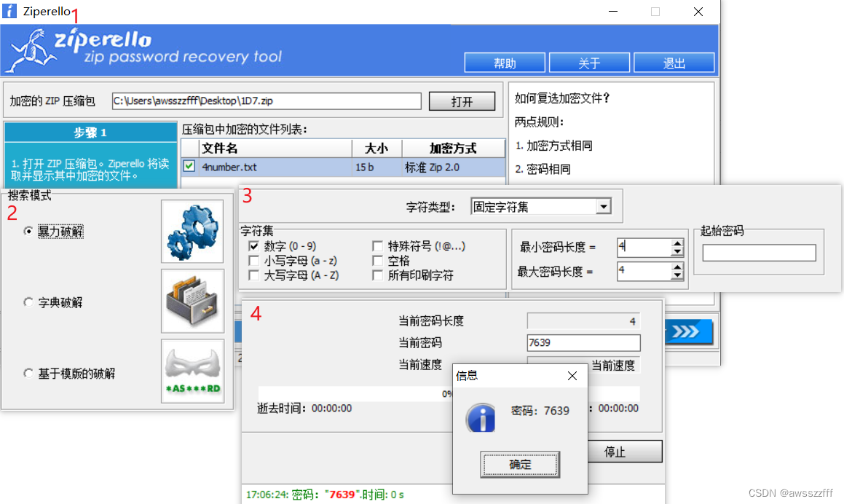Screen dimensions: 844x504
Task: Select the 暴力破解 radio button
Action: coord(28,231)
